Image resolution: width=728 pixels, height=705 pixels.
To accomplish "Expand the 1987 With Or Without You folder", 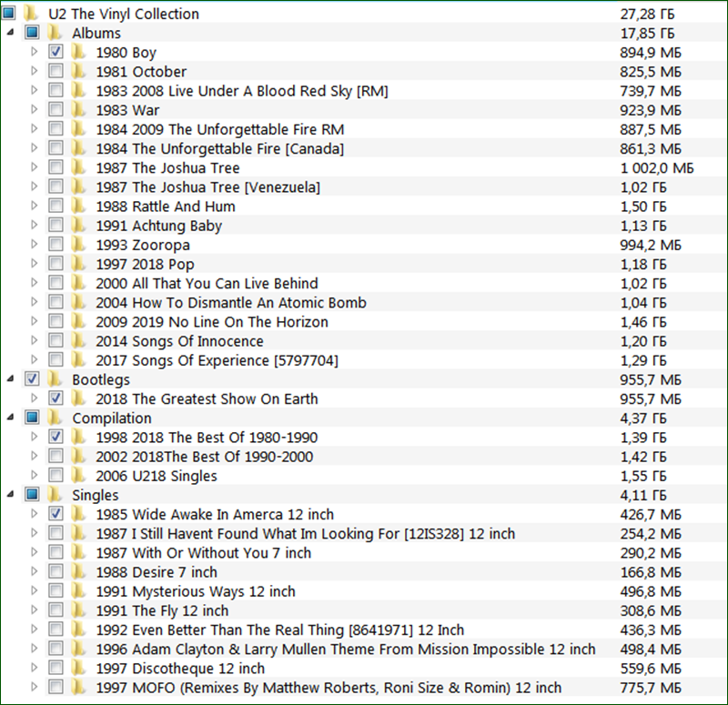I will tap(35, 552).
